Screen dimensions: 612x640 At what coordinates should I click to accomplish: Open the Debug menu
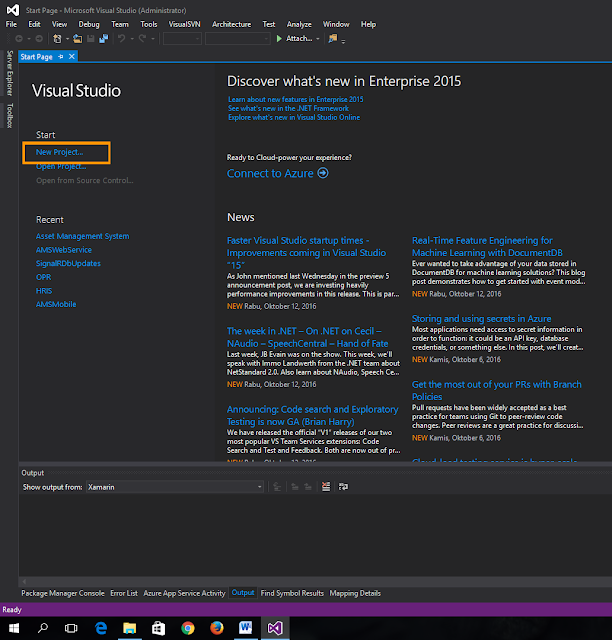pos(89,24)
